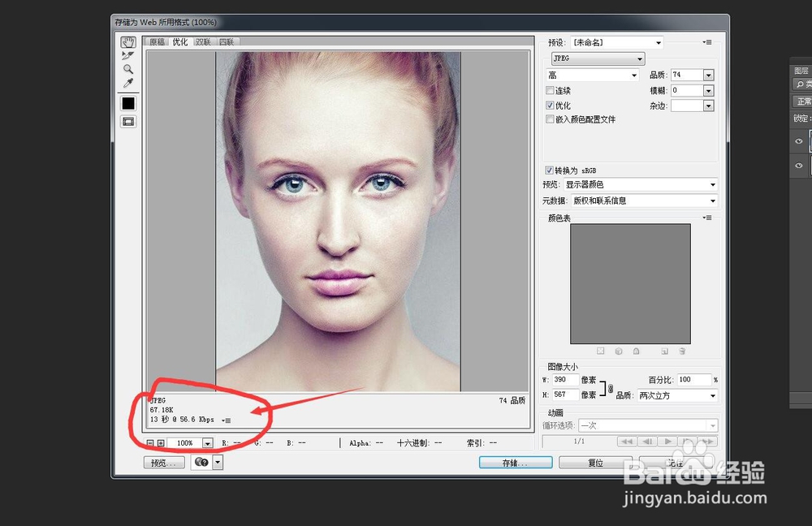This screenshot has height=526, width=812.
Task: Toggle the constrain proportions link icon
Action: click(611, 388)
